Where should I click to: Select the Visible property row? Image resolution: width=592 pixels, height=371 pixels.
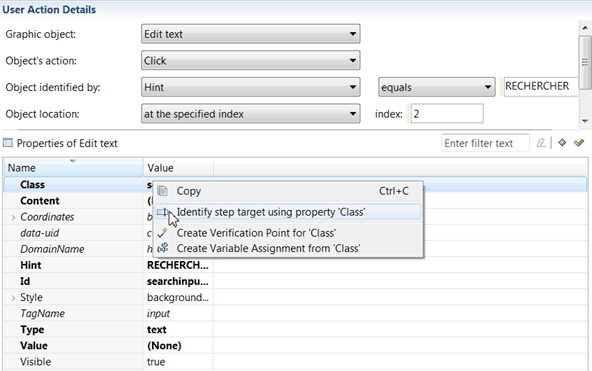(x=295, y=362)
